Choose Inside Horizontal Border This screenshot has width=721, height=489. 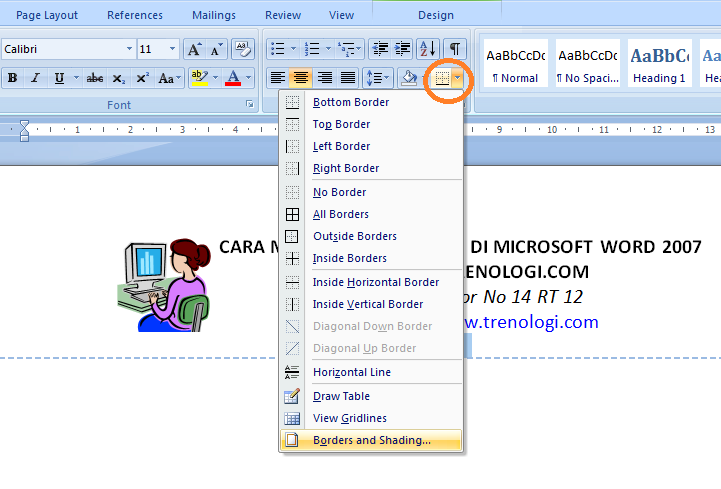coord(371,282)
